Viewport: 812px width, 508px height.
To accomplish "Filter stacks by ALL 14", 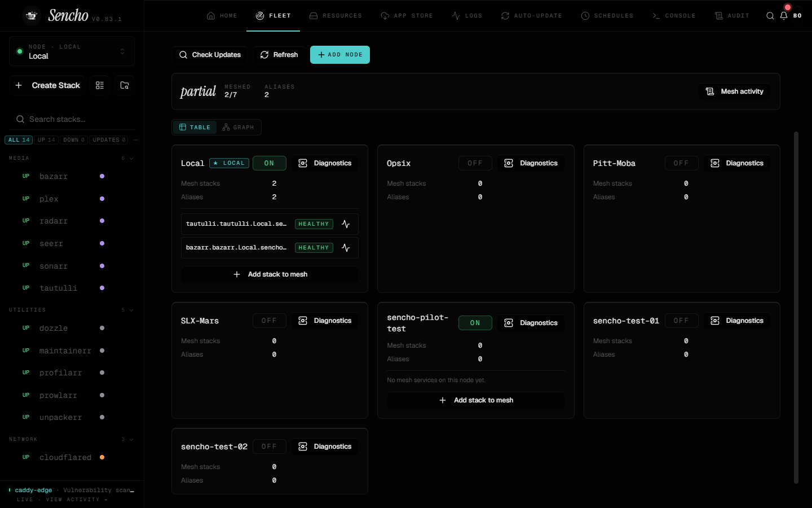I will 19,140.
